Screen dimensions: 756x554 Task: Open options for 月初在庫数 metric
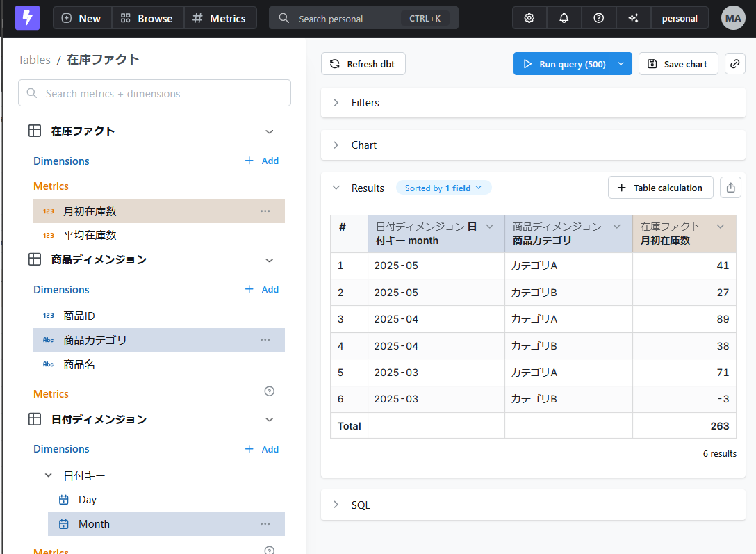tap(265, 211)
